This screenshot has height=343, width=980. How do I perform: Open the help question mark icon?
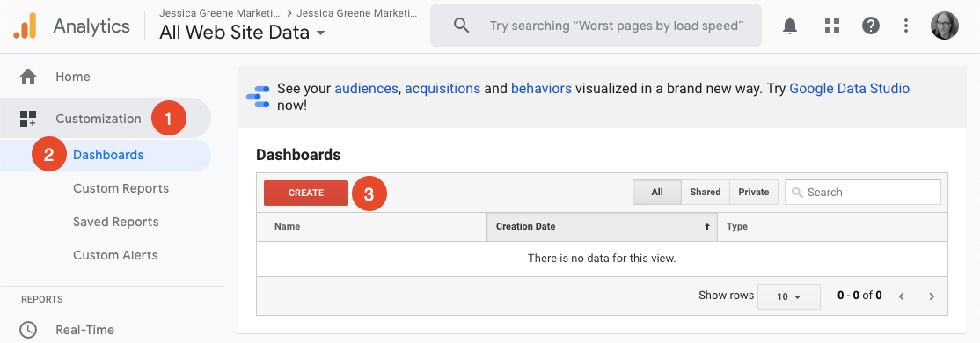pos(871,26)
